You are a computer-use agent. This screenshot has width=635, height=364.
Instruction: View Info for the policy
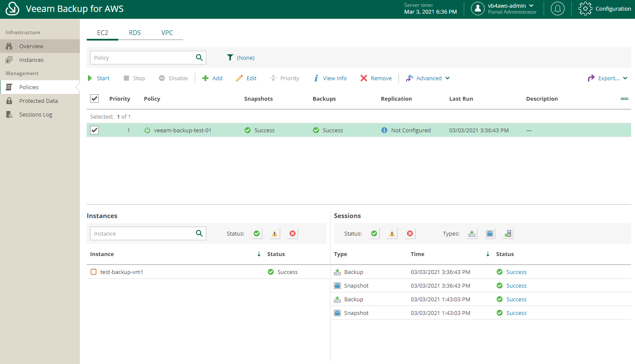[330, 78]
